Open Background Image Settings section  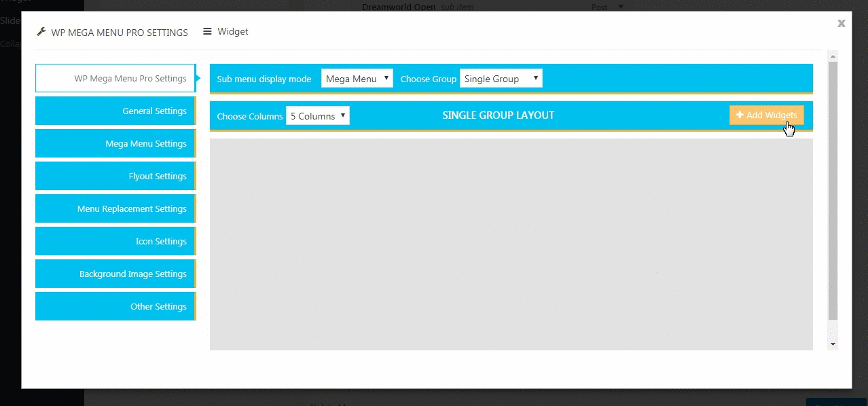(115, 274)
